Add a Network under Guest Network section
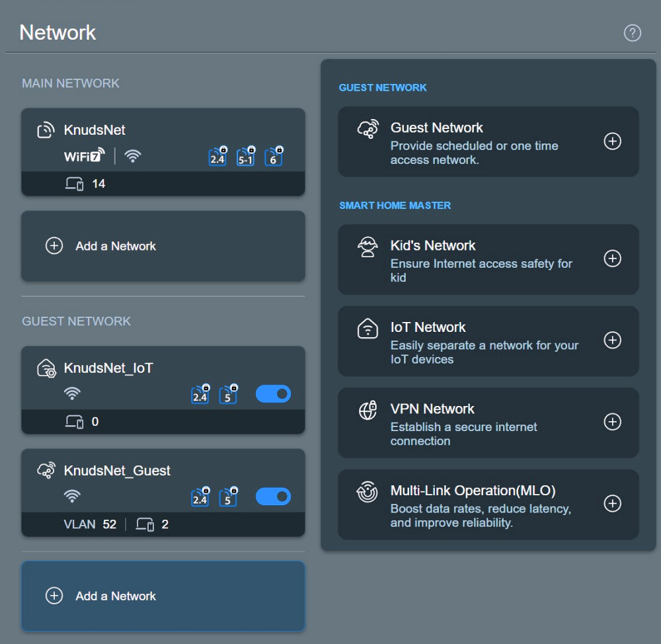The width and height of the screenshot is (661, 644). 116,596
